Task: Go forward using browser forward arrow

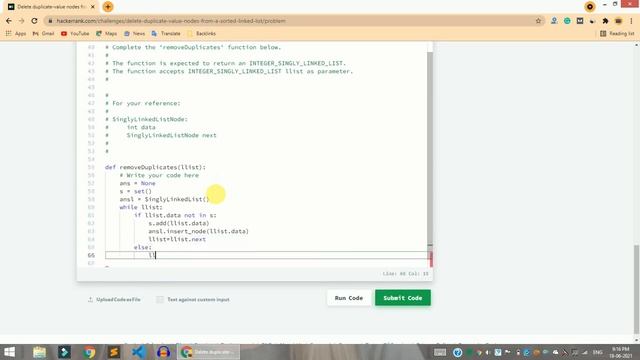Action: (21, 21)
